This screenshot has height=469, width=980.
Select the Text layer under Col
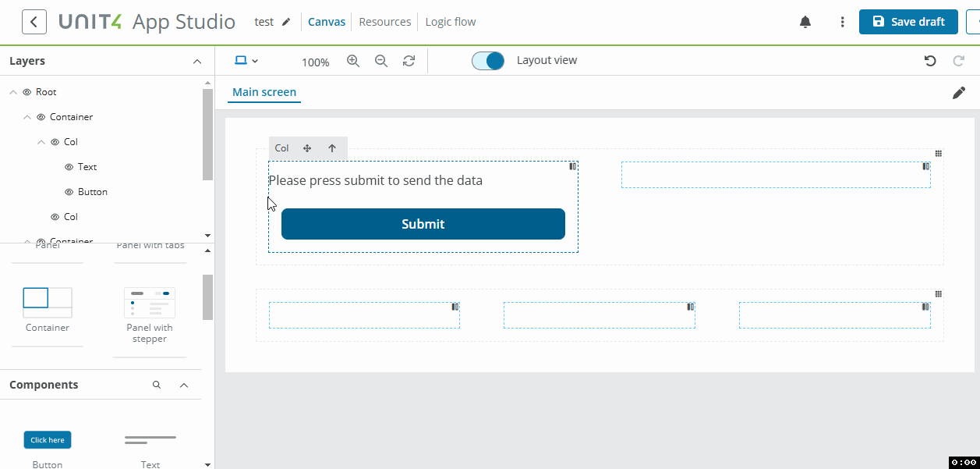87,166
